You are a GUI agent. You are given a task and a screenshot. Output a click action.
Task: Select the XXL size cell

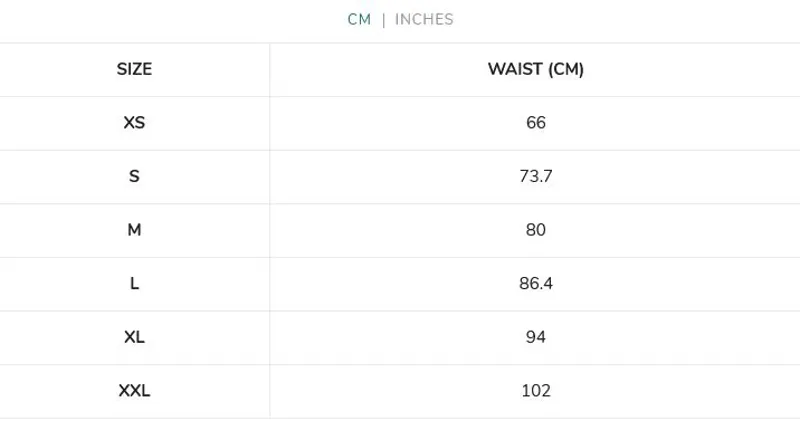134,391
